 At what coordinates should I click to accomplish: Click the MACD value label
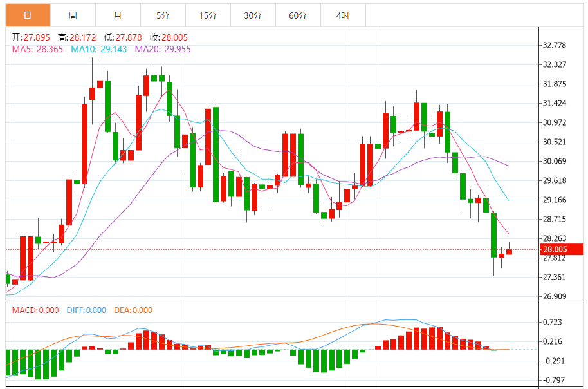click(35, 310)
